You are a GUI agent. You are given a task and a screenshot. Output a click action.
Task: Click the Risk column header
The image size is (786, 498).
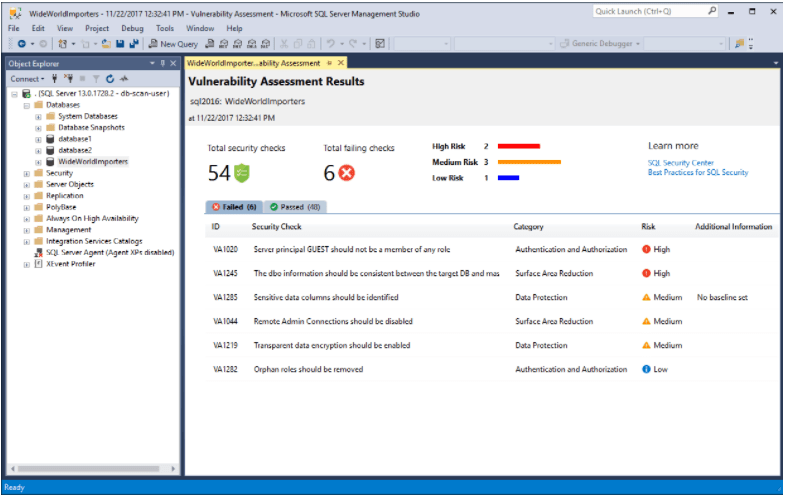pyautogui.click(x=648, y=227)
